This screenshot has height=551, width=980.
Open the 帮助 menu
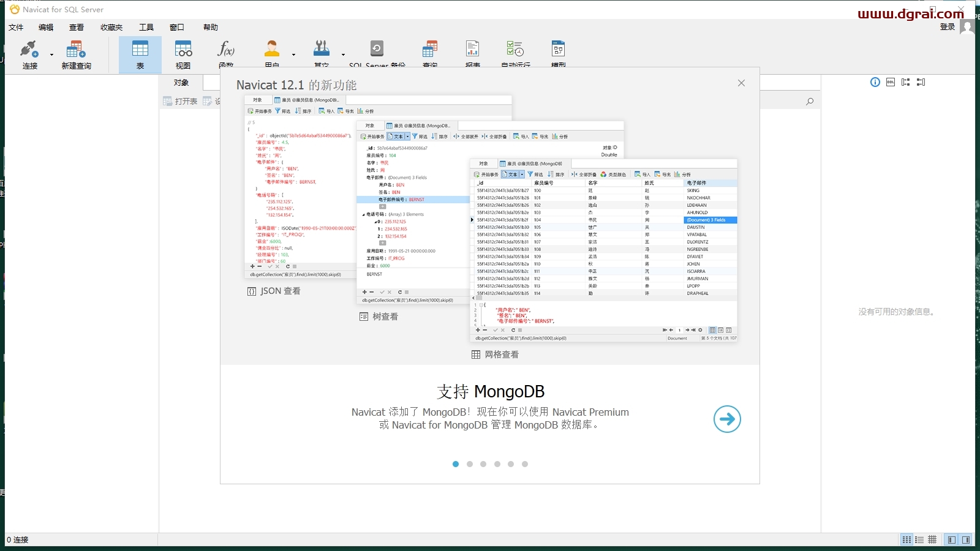pyautogui.click(x=211, y=27)
